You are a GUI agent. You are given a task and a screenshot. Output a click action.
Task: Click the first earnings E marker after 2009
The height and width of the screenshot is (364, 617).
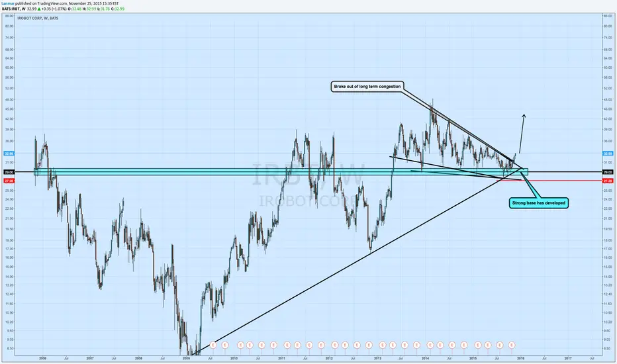click(x=213, y=345)
